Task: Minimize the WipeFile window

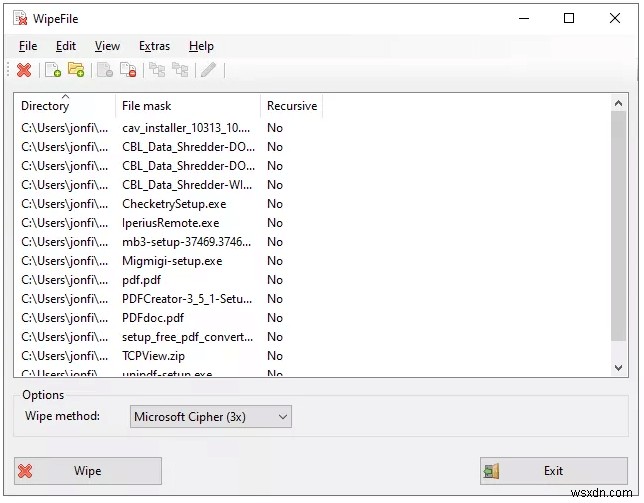Action: (524, 18)
